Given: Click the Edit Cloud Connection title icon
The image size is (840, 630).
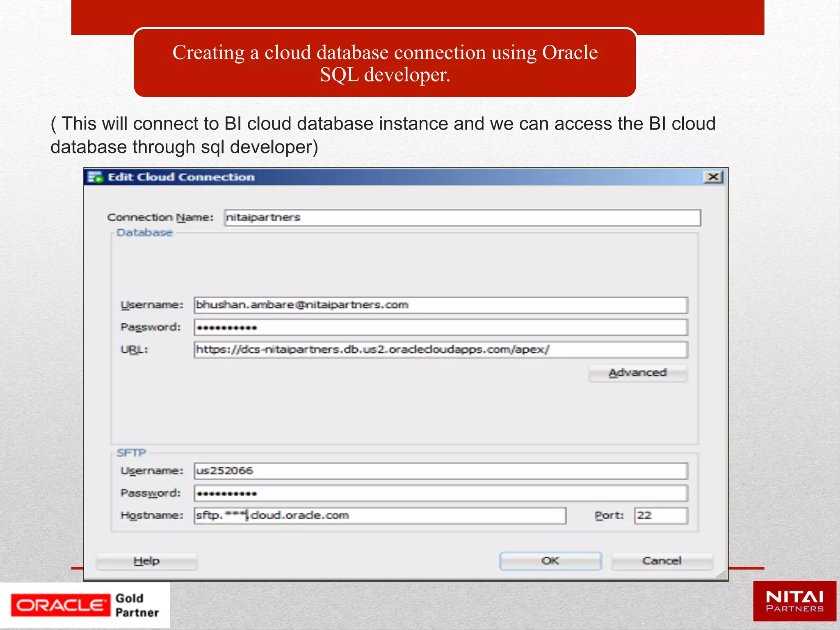Looking at the screenshot, I should [x=95, y=177].
